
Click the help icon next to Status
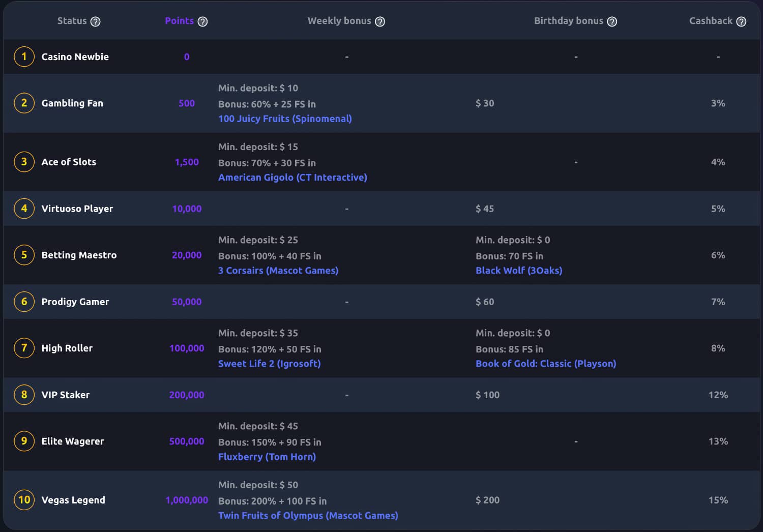pos(95,21)
